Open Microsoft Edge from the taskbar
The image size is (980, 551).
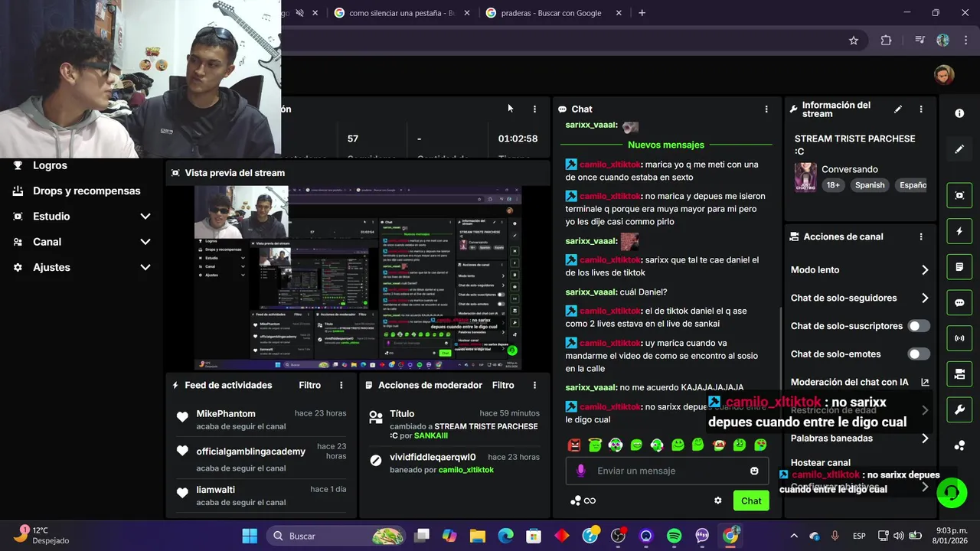click(x=506, y=536)
